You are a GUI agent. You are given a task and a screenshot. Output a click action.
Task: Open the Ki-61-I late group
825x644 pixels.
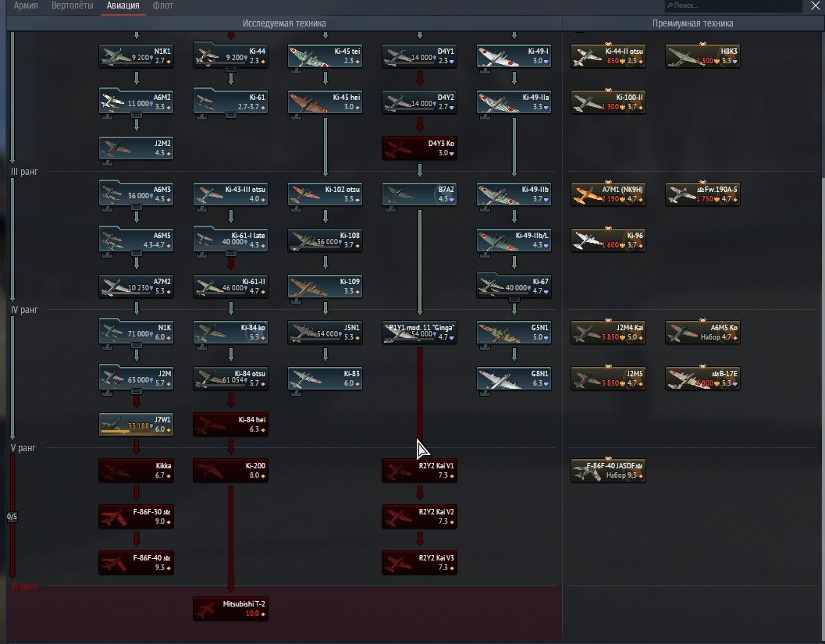(x=230, y=240)
